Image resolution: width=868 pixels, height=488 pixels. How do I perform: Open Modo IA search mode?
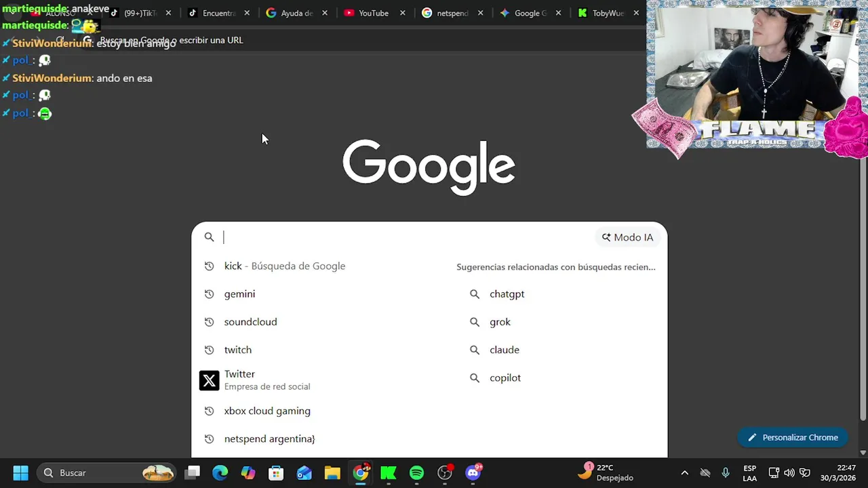click(627, 237)
